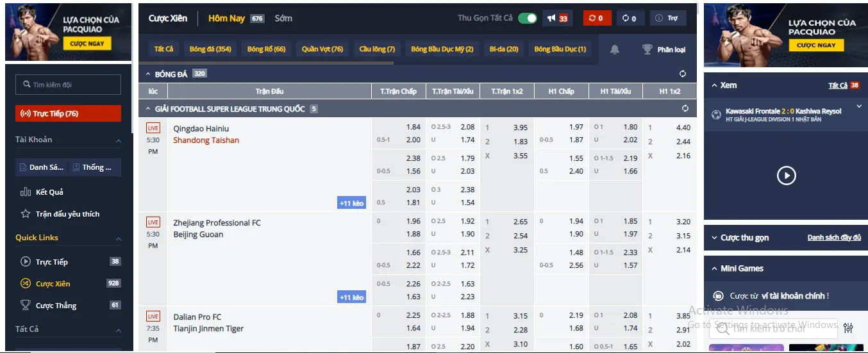Click the red Trực Tiếp (76) button
Image resolution: width=868 pixels, height=353 pixels.
(68, 113)
